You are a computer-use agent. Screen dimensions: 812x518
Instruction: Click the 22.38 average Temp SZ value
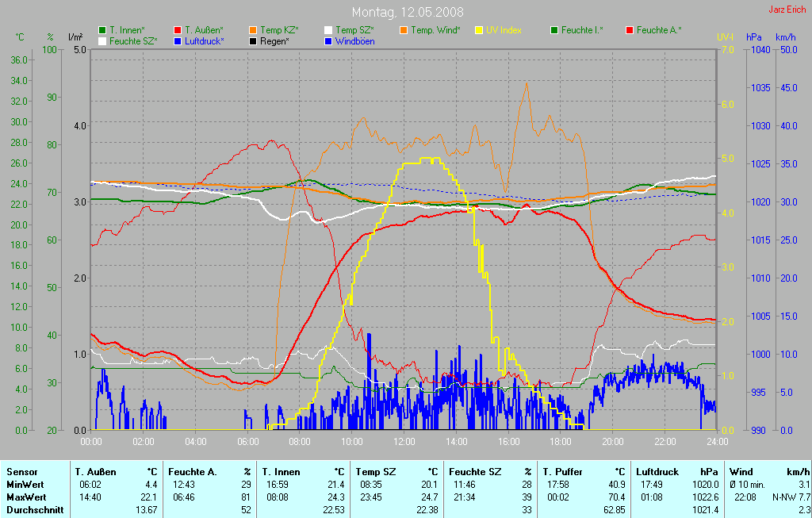[427, 510]
